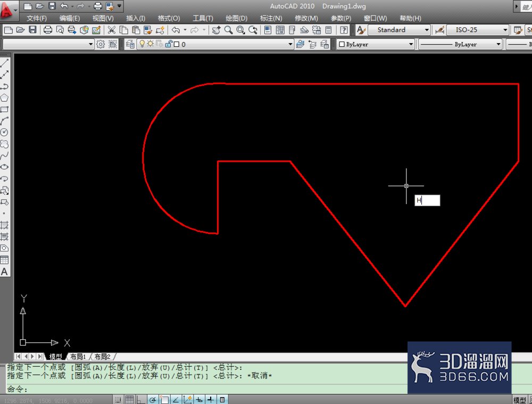Toggle Dynamic UCS in status bar
The image size is (532, 404).
[x=187, y=400]
